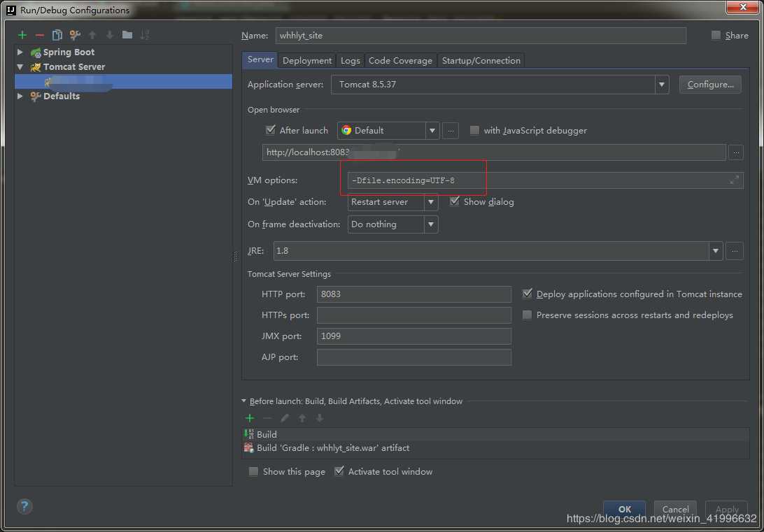
Task: Switch to the Deployment tab
Action: coord(306,60)
